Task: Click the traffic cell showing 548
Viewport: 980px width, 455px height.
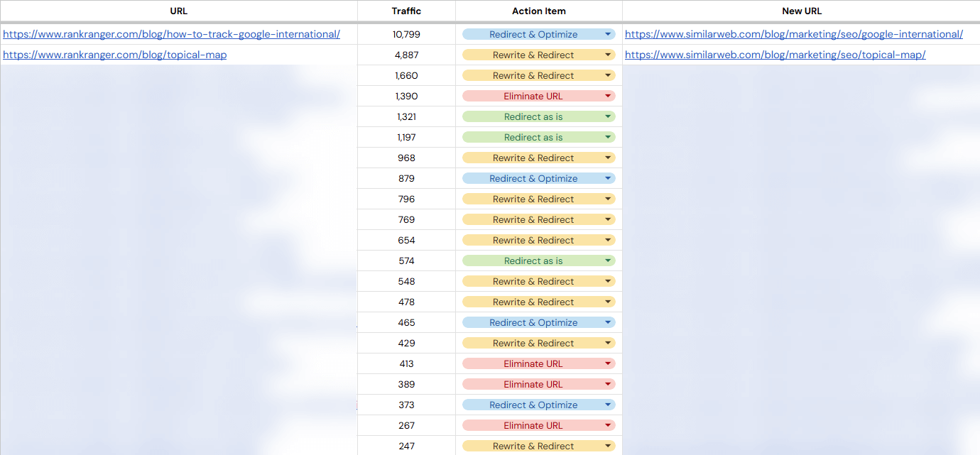Action: (406, 281)
